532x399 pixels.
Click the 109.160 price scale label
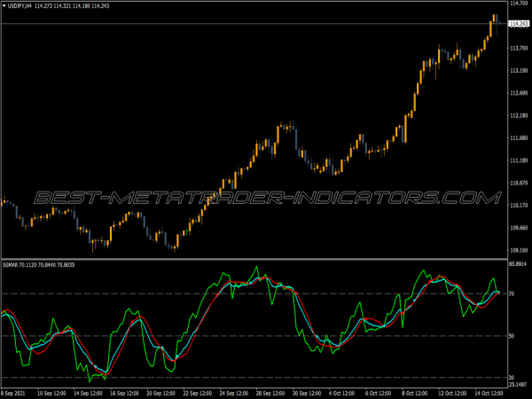pyautogui.click(x=519, y=250)
